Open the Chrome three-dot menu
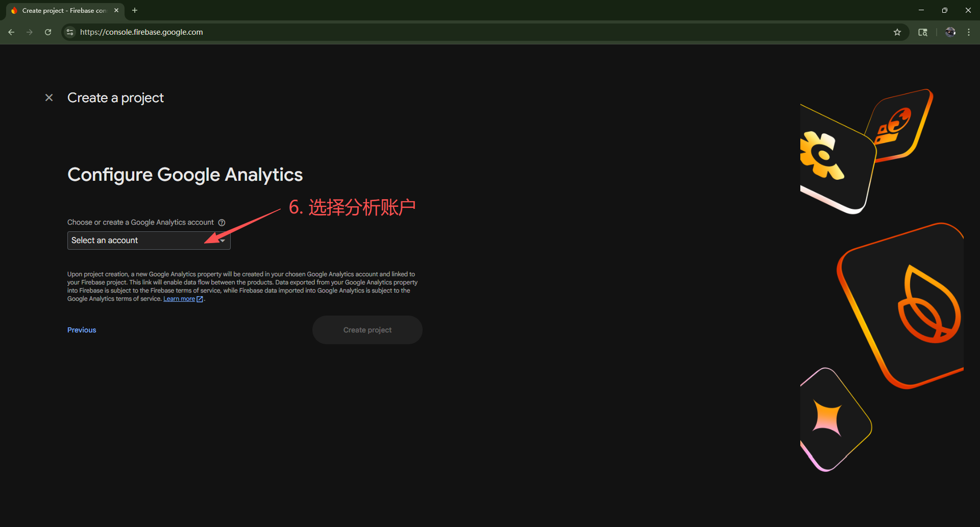The width and height of the screenshot is (980, 527). pos(969,32)
